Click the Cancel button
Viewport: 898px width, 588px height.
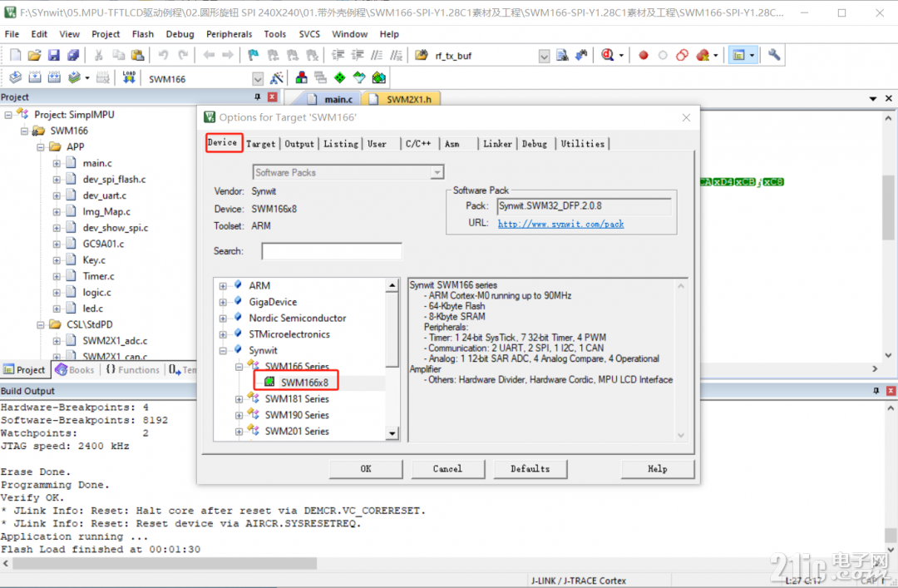(x=447, y=469)
